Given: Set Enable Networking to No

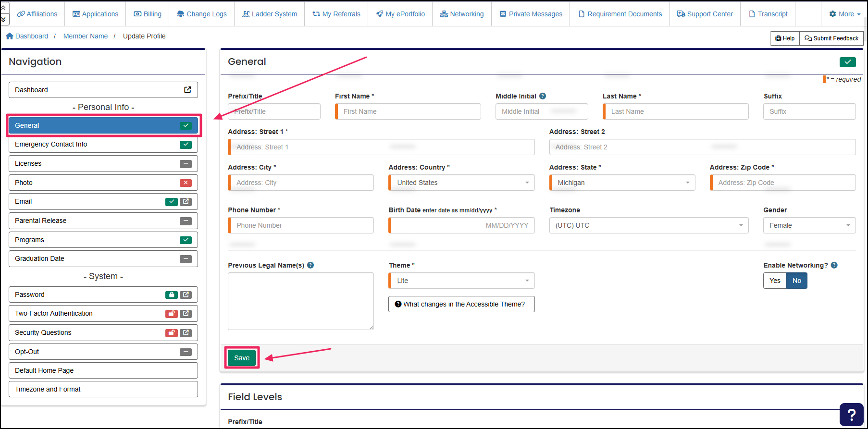Looking at the screenshot, I should (x=797, y=281).
